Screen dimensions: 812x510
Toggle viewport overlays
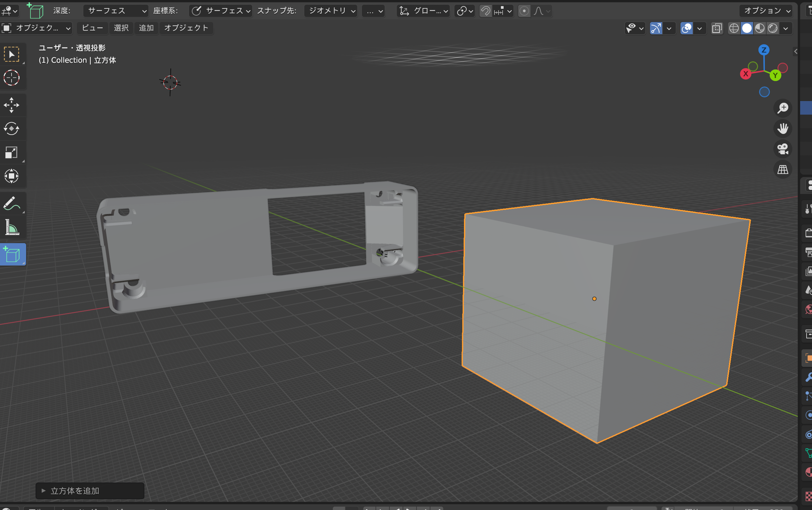point(687,28)
